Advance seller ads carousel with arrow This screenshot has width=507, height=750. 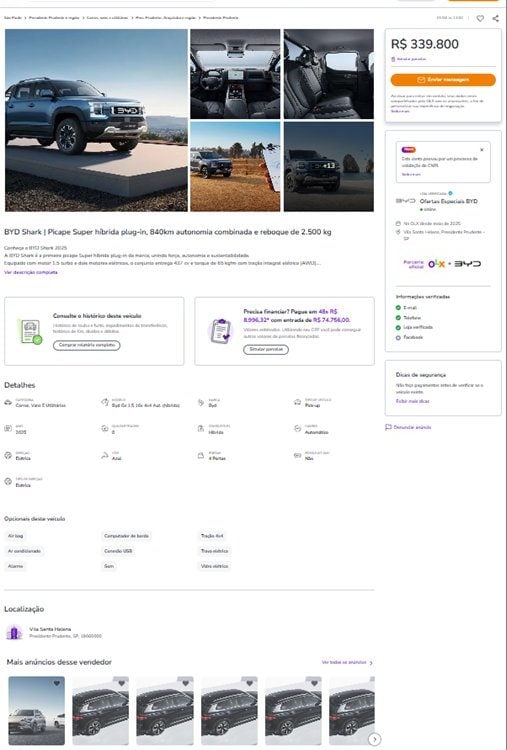[x=375, y=739]
